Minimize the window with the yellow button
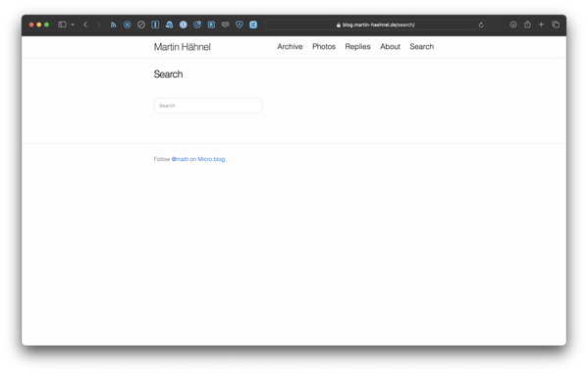 click(x=39, y=25)
